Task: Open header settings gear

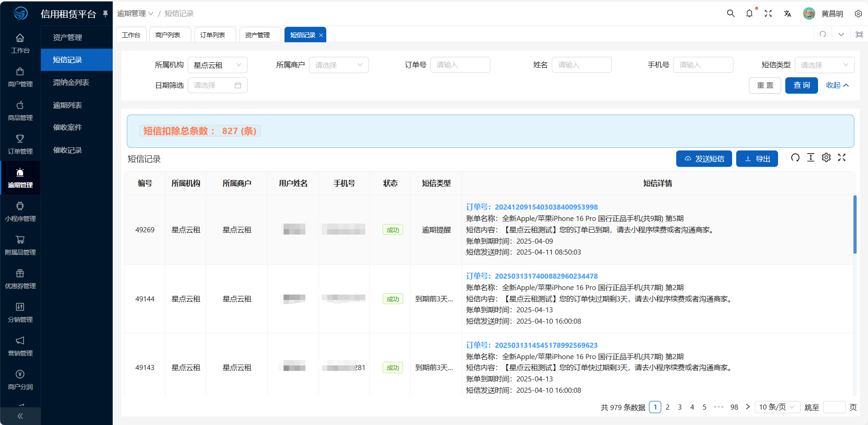Action: point(858,14)
